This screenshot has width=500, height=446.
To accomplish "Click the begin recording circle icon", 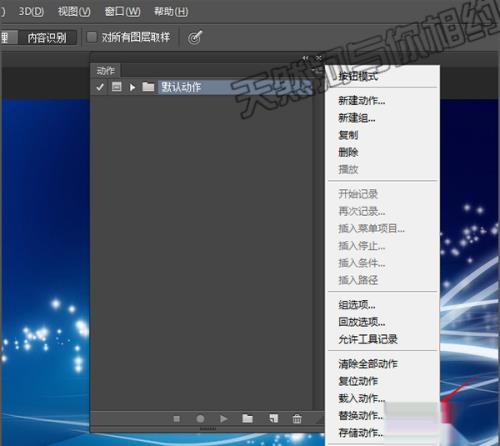I will 200,419.
